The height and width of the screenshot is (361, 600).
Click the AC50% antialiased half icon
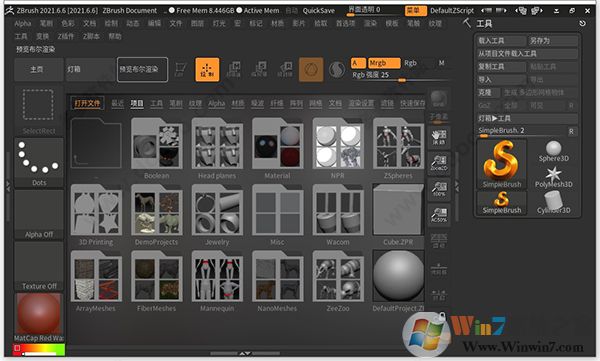pos(439,215)
